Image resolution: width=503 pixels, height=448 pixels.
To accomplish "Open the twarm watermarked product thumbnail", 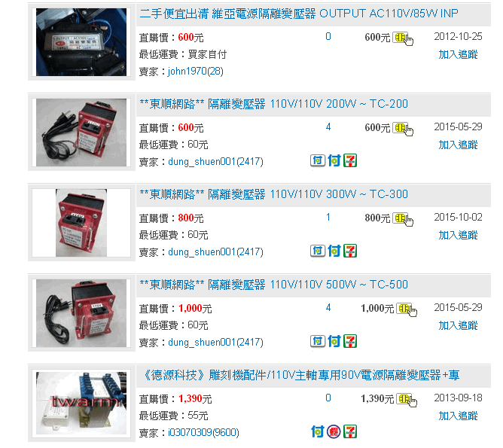I will (81, 403).
